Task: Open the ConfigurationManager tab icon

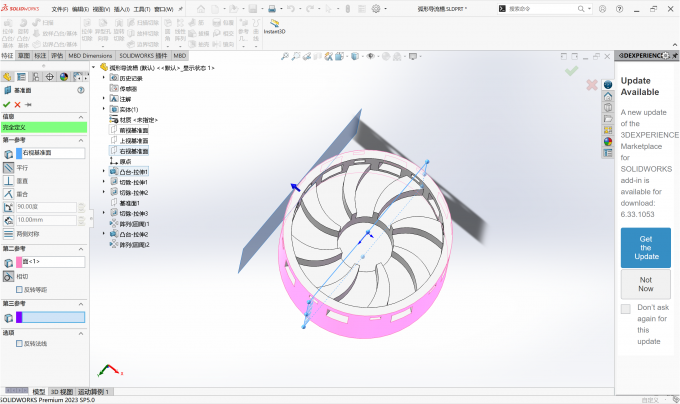Action: [36, 77]
